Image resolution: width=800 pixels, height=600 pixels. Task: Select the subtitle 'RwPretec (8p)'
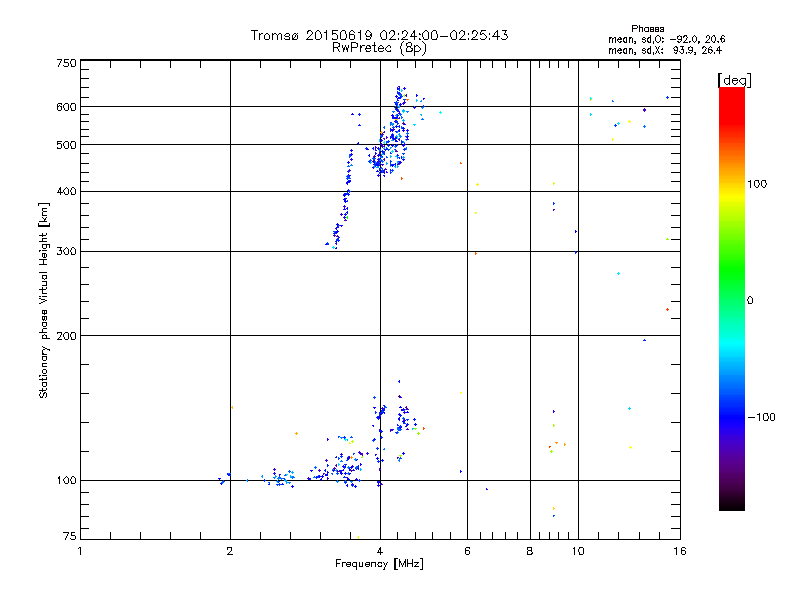pyautogui.click(x=379, y=48)
